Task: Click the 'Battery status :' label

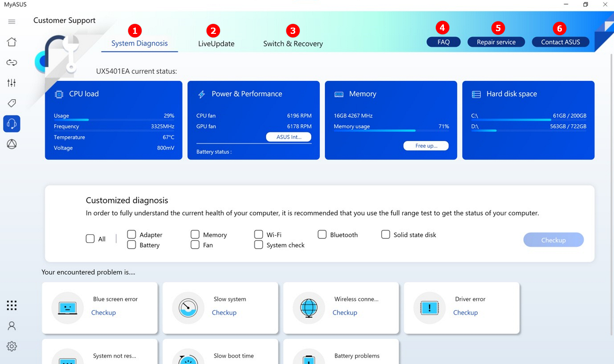Action: 214,152
